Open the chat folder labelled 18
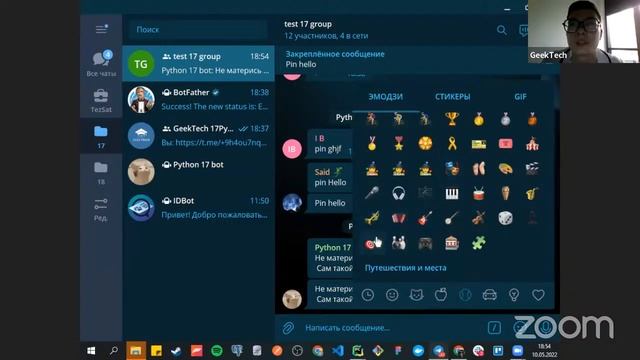640x360 pixels. (x=101, y=172)
